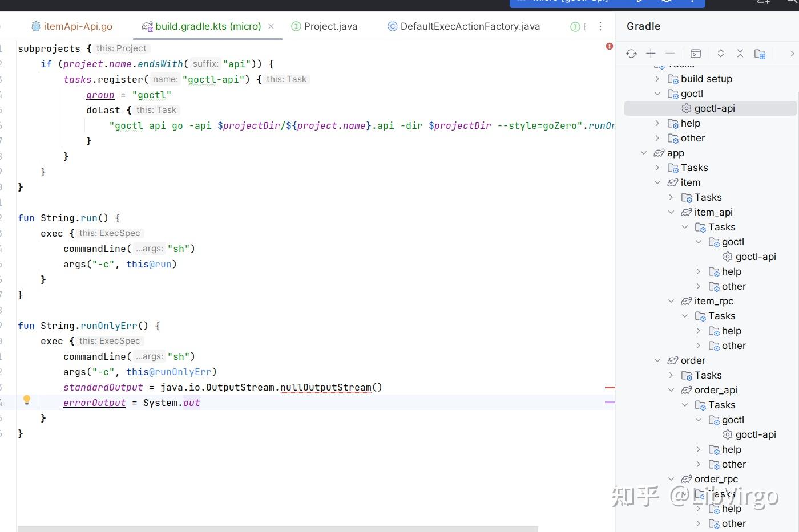Show more Gradle toolbar actions via the right chevron

[x=792, y=54]
